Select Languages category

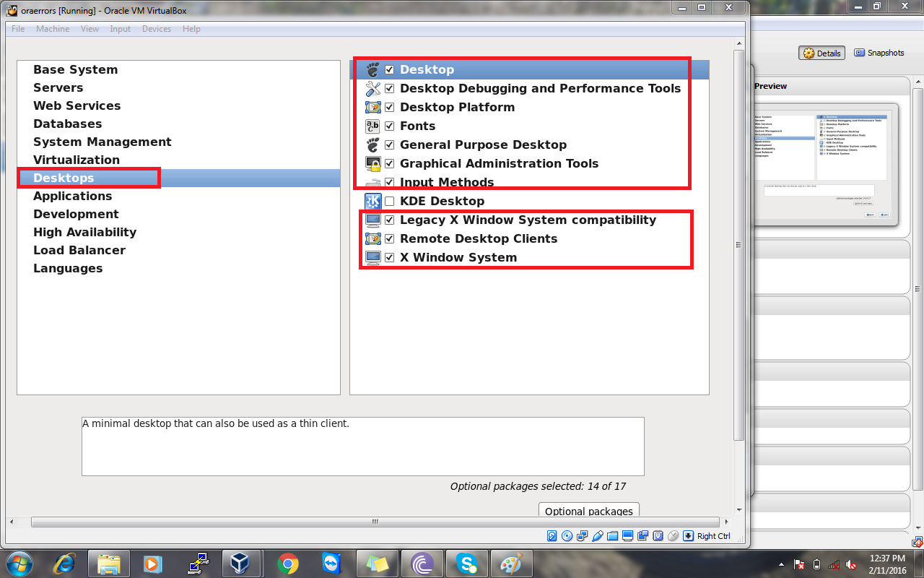click(68, 268)
